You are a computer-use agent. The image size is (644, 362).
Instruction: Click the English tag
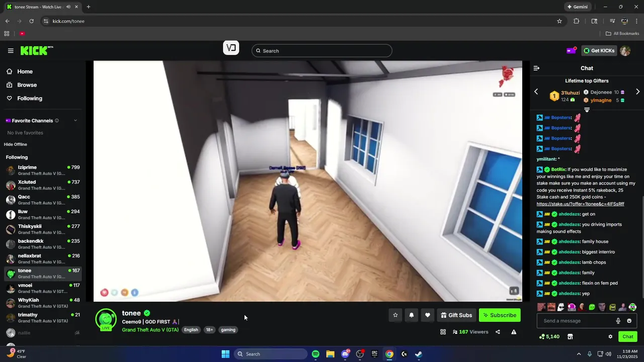pyautogui.click(x=191, y=330)
